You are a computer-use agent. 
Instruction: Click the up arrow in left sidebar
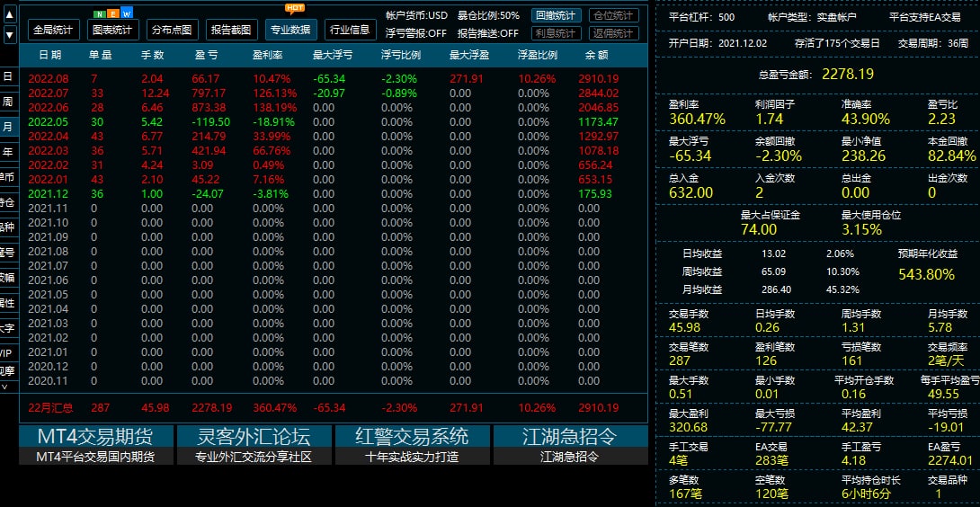(9, 14)
